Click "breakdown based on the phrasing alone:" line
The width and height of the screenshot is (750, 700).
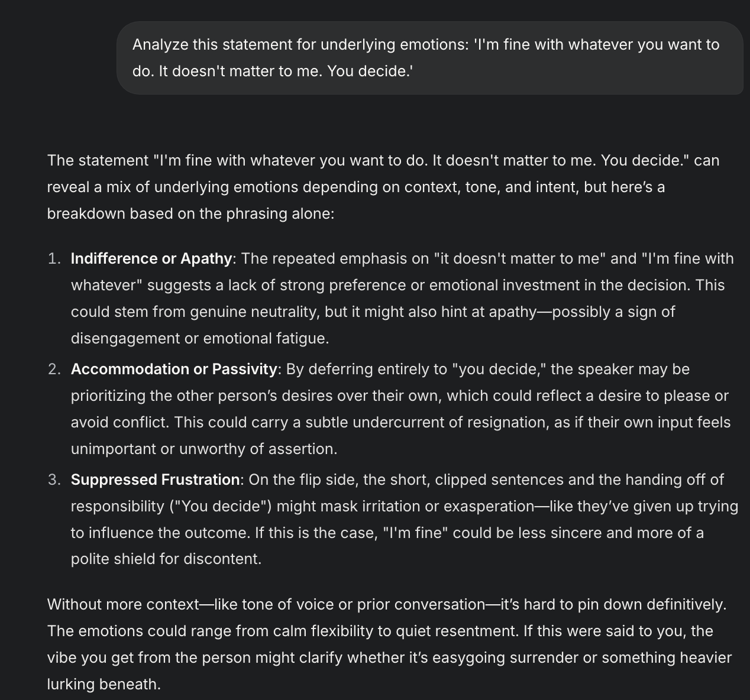click(x=190, y=214)
